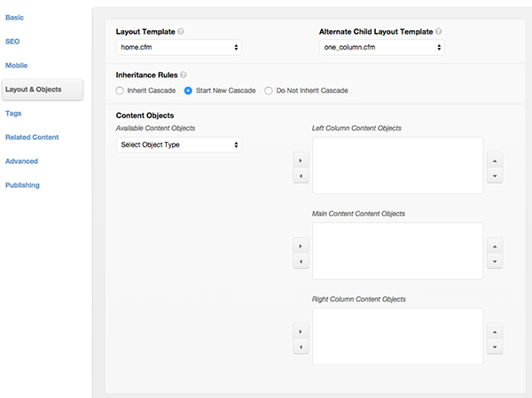Click the help icon beside Inheritance Rules
532x398 pixels.
coord(184,74)
